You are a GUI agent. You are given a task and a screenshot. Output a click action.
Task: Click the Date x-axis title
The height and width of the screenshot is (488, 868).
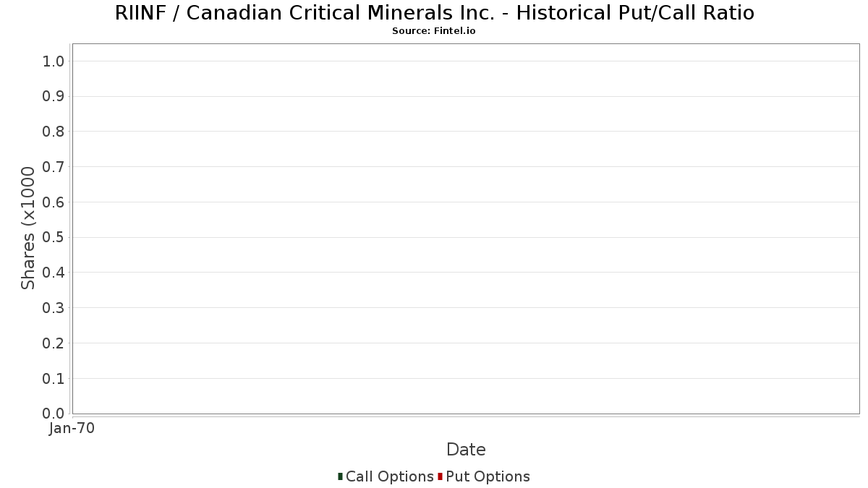[x=466, y=450]
